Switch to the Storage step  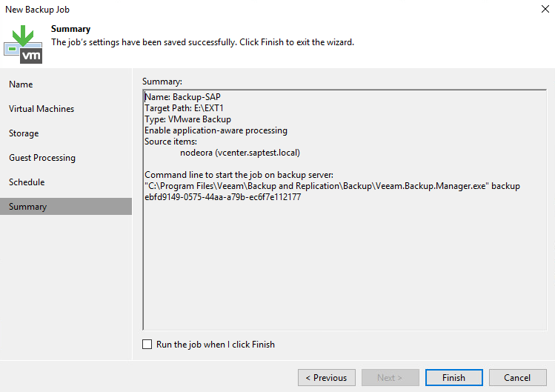click(x=24, y=133)
